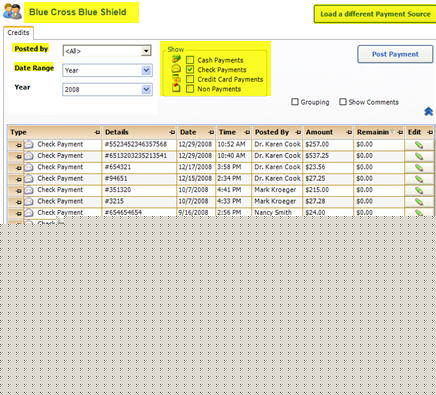The height and width of the screenshot is (395, 436).
Task: Pin the Details column header
Action: [x=172, y=132]
